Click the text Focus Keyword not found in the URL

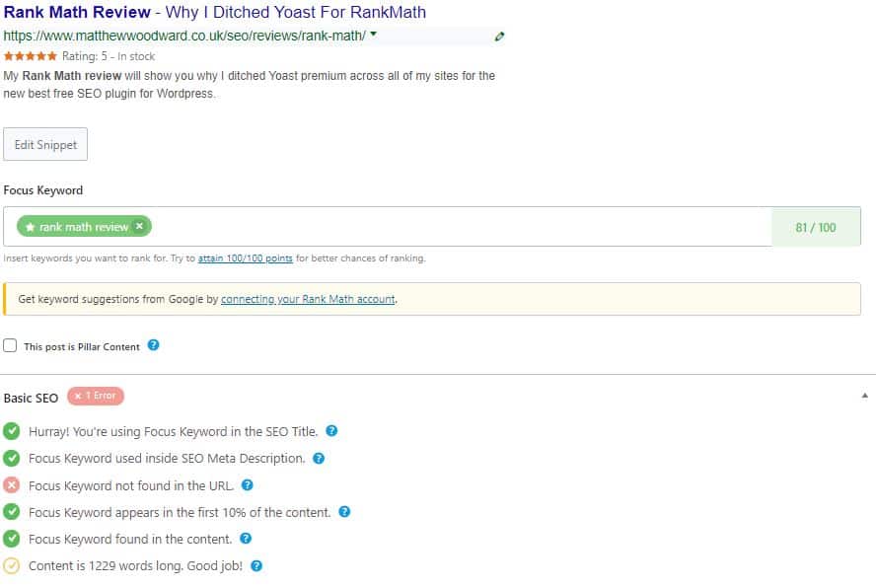[131, 485]
